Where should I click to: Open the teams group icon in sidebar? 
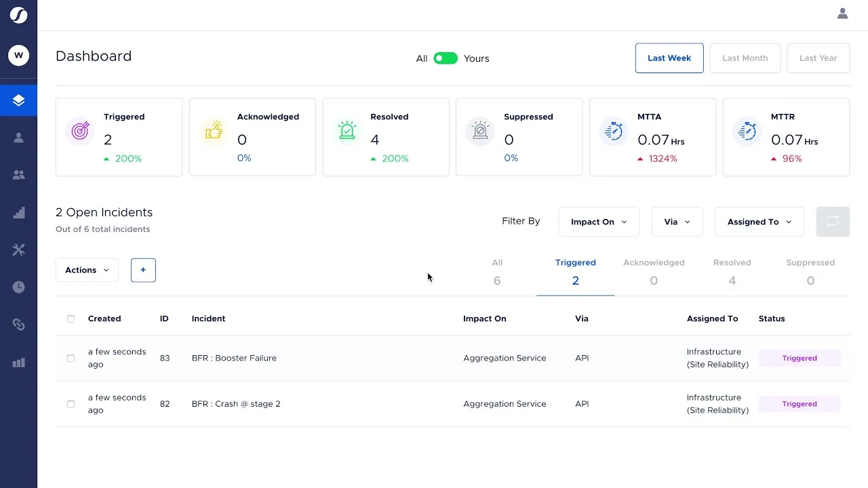[x=18, y=175]
